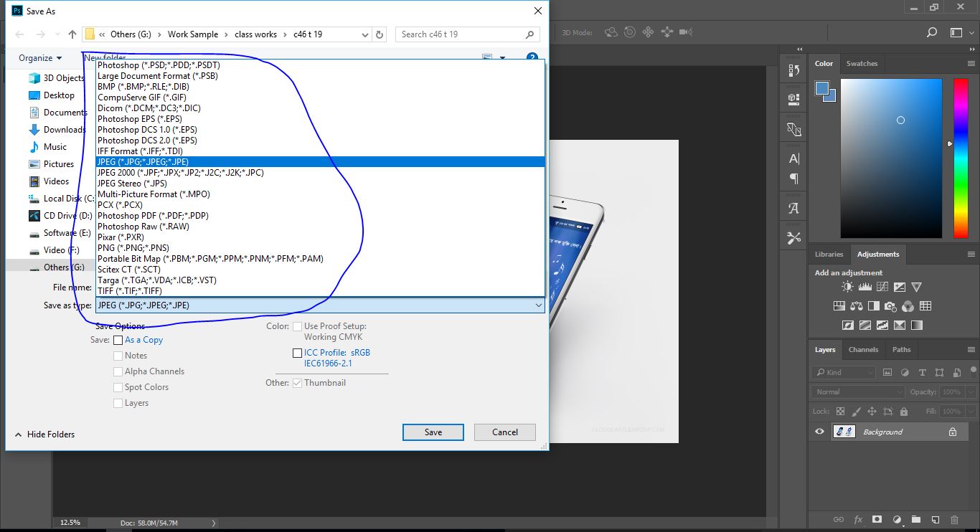Toggle the Thumbnail checkbox
980x532 pixels.
coord(297,383)
